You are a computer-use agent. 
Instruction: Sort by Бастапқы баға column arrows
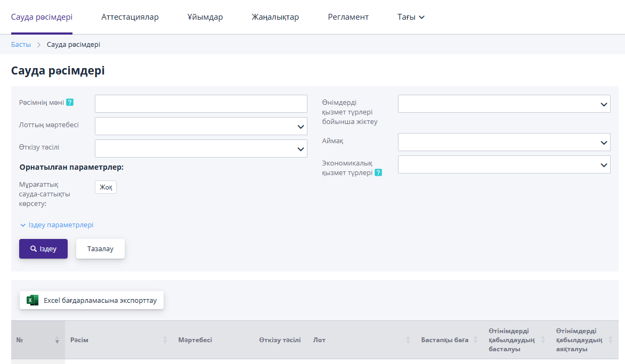point(475,340)
